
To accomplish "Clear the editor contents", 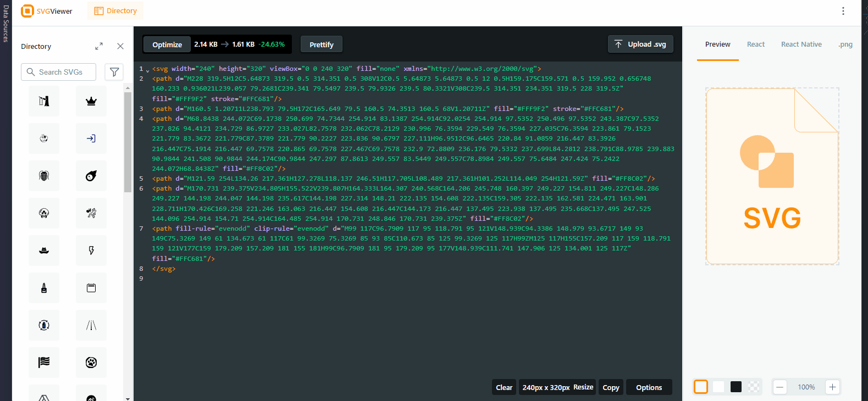I will point(504,387).
